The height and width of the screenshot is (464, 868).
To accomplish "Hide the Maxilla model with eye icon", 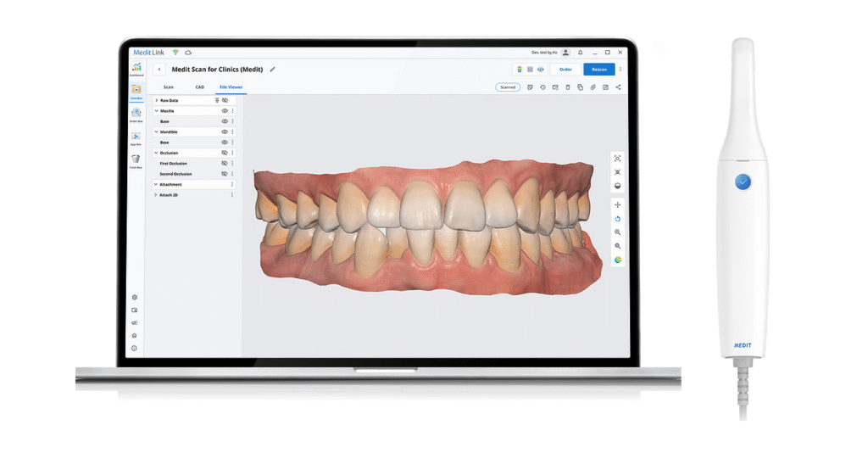I will tap(225, 111).
